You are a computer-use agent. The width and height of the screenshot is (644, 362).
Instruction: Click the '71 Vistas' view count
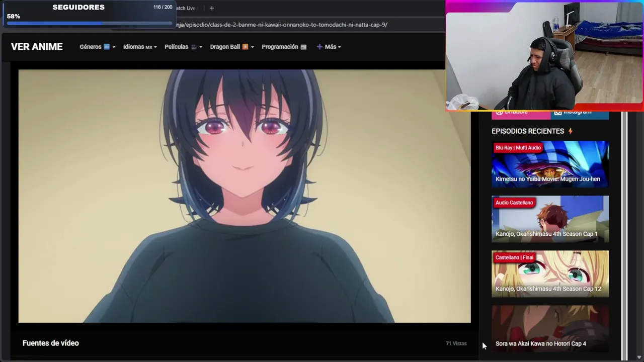pos(456,343)
